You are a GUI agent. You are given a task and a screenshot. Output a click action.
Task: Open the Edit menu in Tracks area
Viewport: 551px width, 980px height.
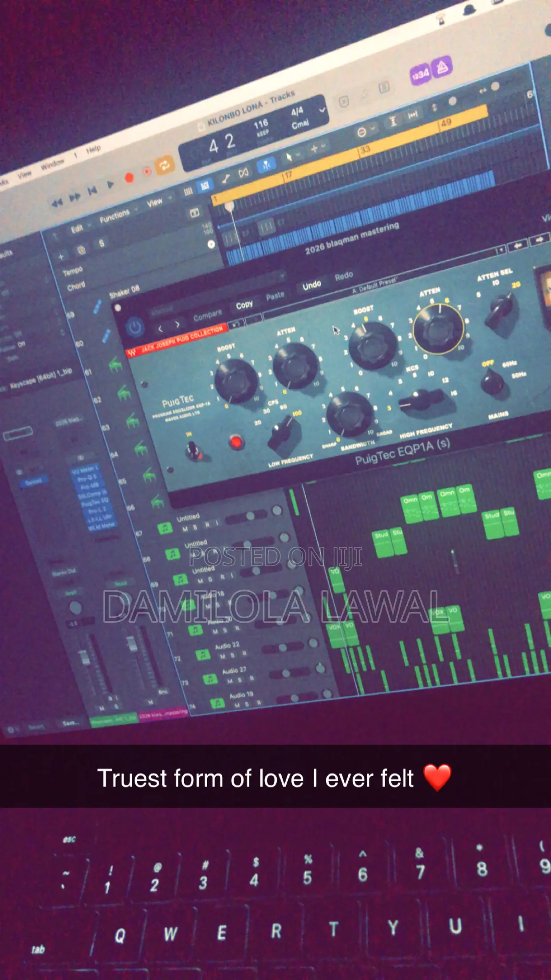77,229
